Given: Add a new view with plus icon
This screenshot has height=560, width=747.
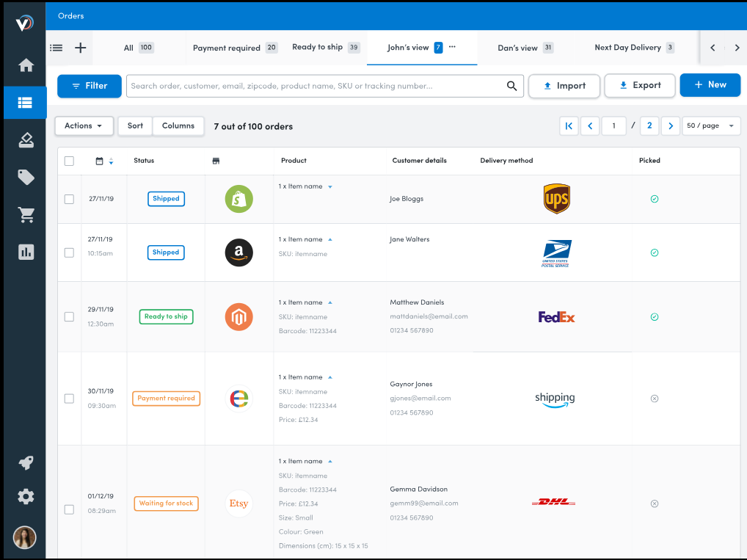Looking at the screenshot, I should (81, 48).
